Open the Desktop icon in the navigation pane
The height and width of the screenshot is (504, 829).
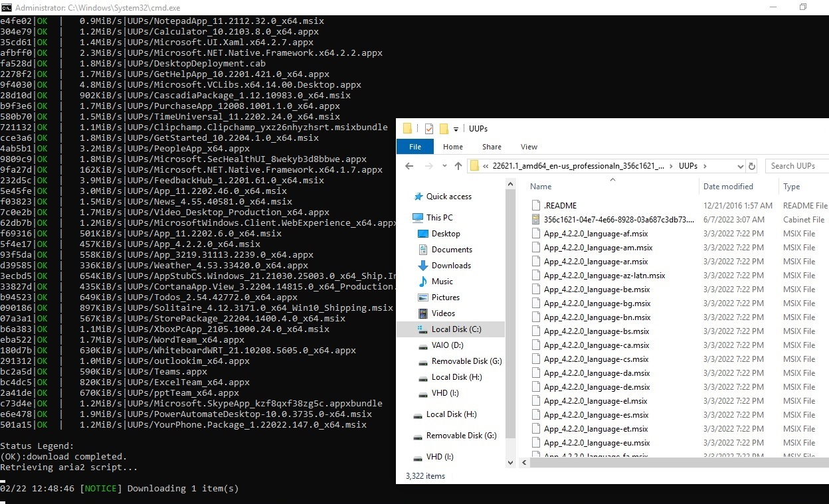click(x=423, y=234)
